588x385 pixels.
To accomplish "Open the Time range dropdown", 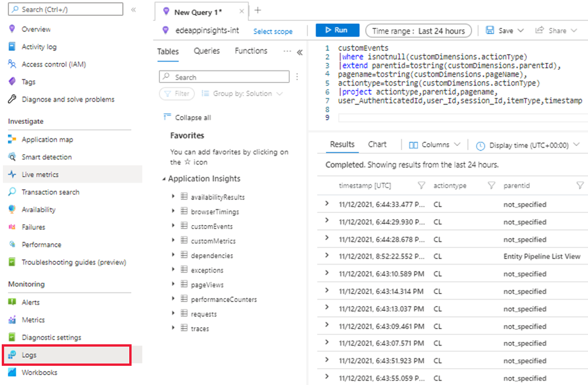I will coord(418,31).
